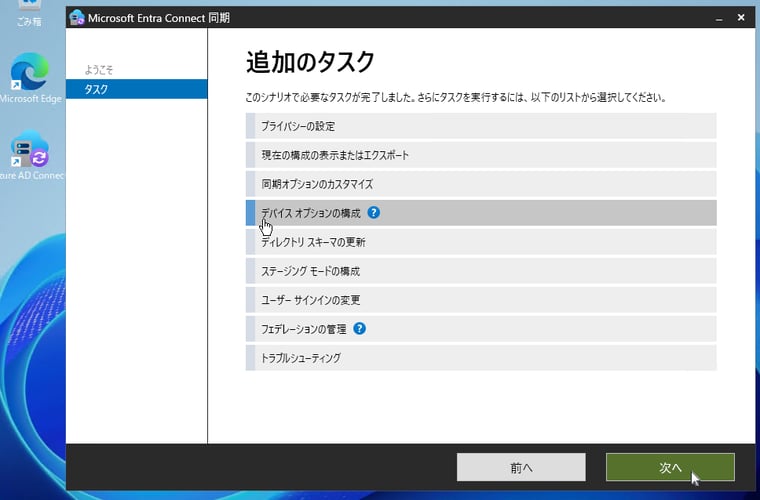Click the ごみ箱 desktop icon
Viewport: 760px width, 500px height.
click(x=29, y=14)
